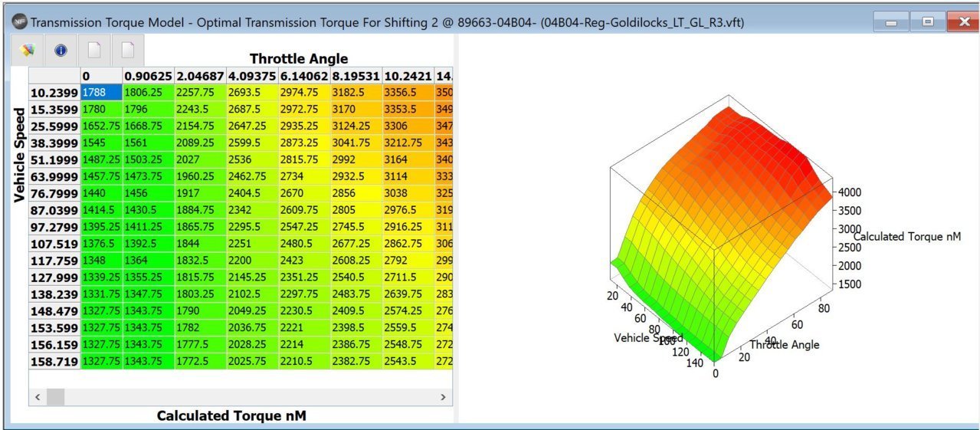This screenshot has height=430, width=980.
Task: Select the Vehicle Speed row header 10.2399
Action: (x=54, y=93)
